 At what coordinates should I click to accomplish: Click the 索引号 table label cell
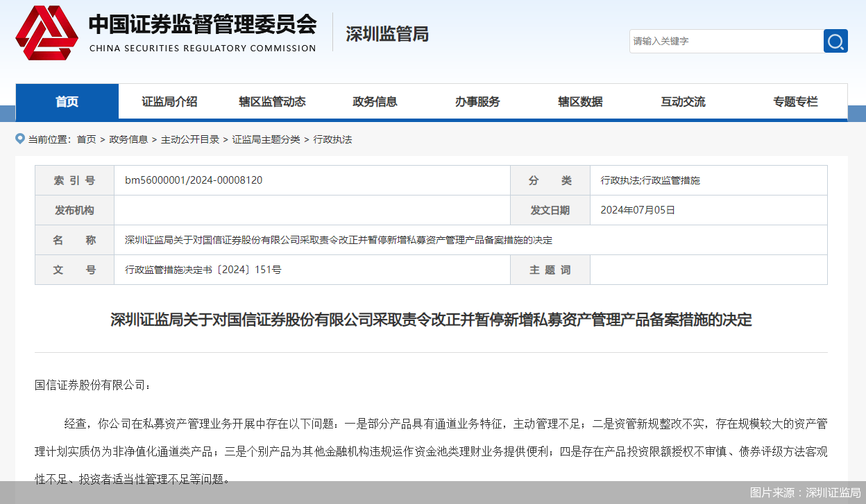point(75,180)
